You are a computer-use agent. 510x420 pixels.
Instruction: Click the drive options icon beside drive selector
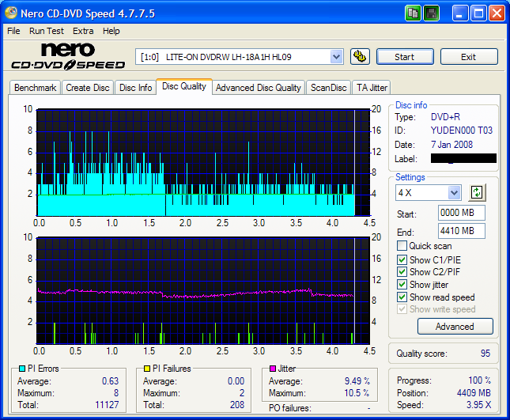pyautogui.click(x=360, y=57)
